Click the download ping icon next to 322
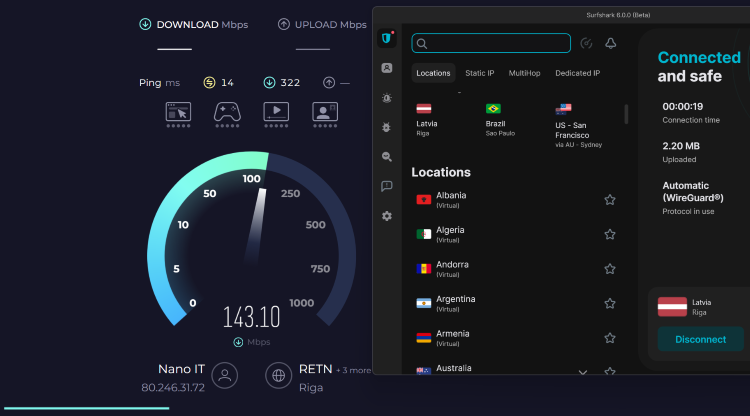This screenshot has height=416, width=750. click(269, 83)
